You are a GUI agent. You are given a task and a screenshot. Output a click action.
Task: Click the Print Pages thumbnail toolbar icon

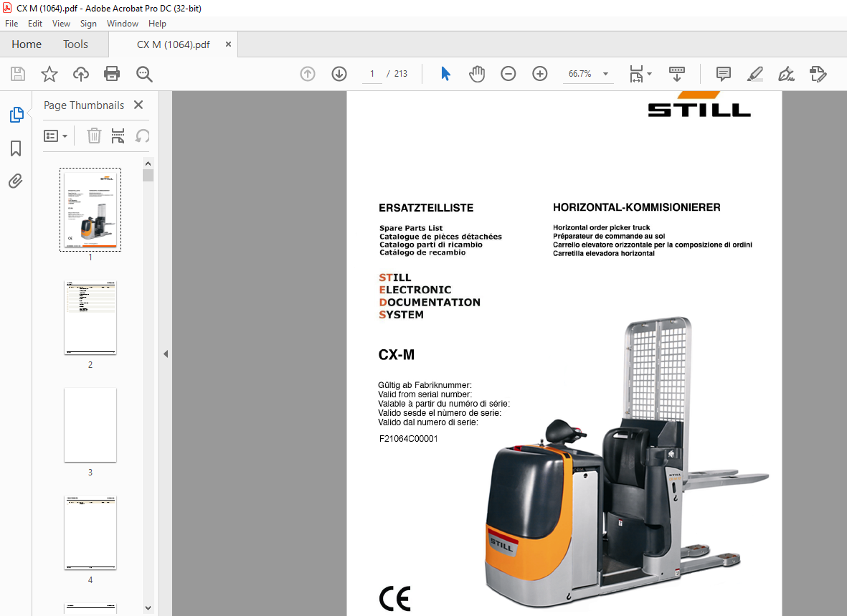coord(118,136)
